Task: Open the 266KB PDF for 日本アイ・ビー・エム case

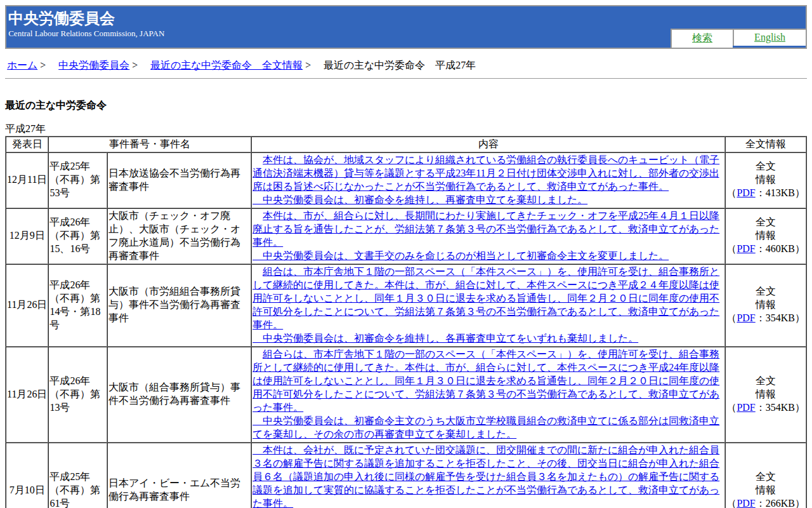Action: pyautogui.click(x=745, y=504)
